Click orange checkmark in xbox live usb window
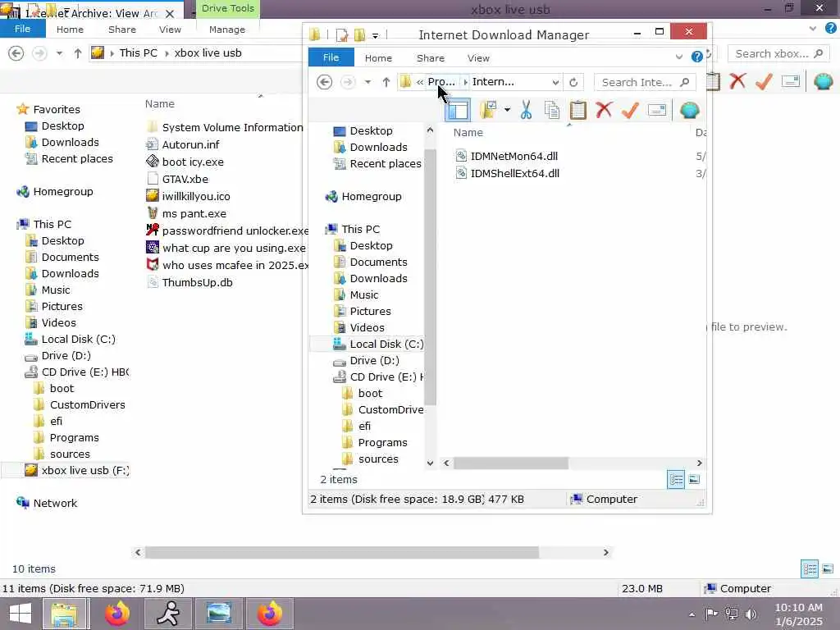Viewport: 840px width, 630px height. pyautogui.click(x=764, y=81)
